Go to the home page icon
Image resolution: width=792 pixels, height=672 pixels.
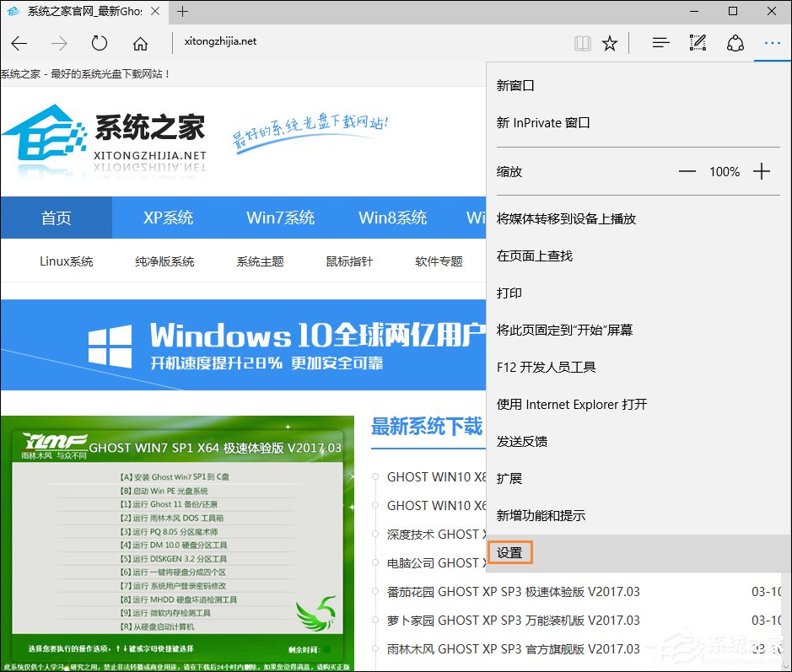pos(140,43)
